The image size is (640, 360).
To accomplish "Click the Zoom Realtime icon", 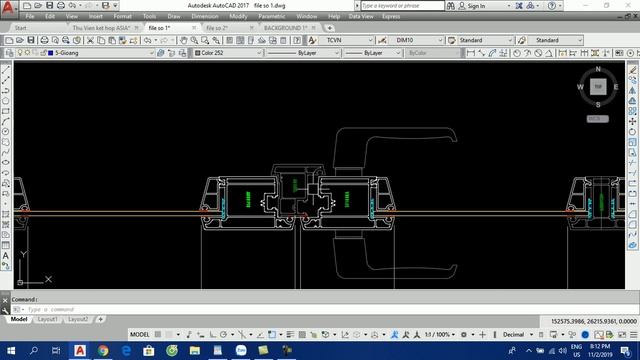I will click(x=194, y=40).
